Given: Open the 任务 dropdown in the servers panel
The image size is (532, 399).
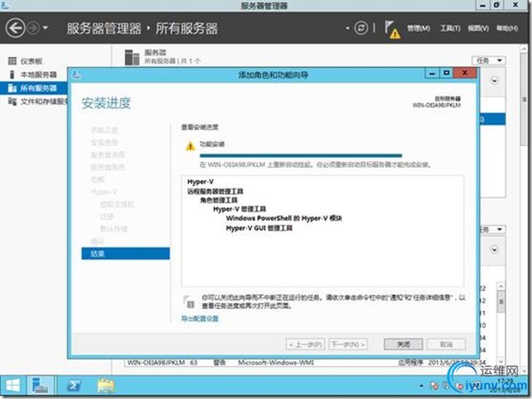Looking at the screenshot, I should point(489,60).
